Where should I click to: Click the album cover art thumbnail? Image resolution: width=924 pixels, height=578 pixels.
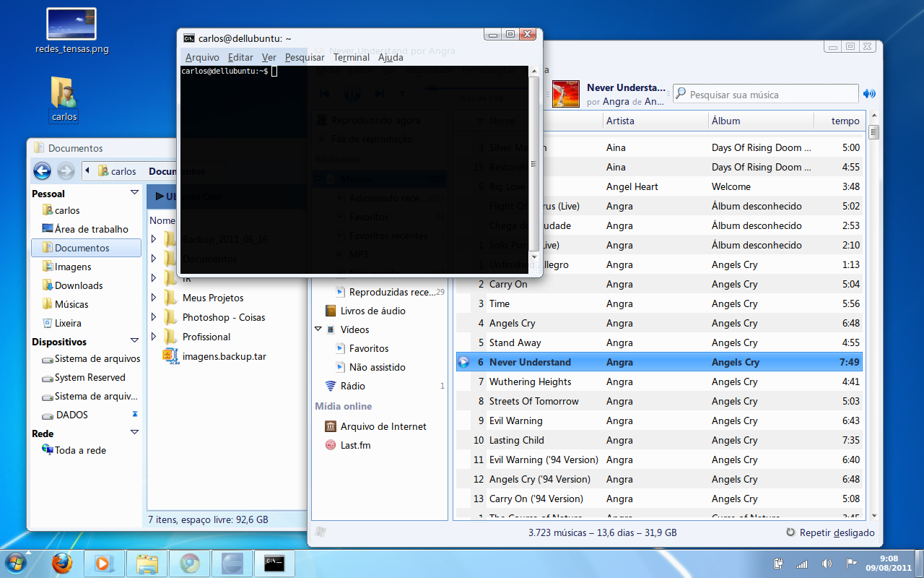click(567, 94)
